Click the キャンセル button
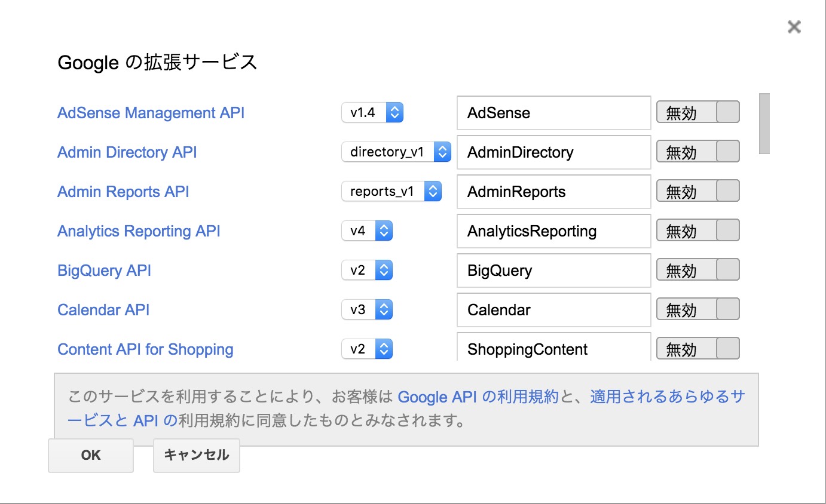826x504 pixels. 197,455
